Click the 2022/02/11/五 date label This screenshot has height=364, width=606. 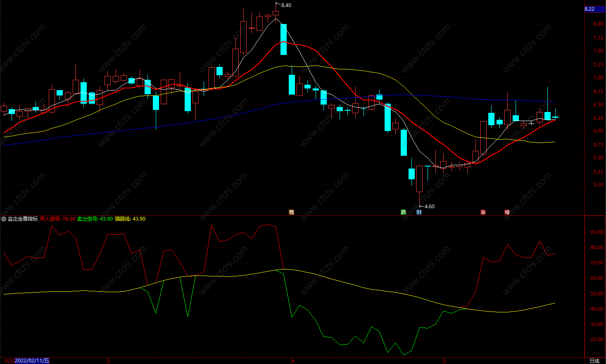[x=32, y=361]
